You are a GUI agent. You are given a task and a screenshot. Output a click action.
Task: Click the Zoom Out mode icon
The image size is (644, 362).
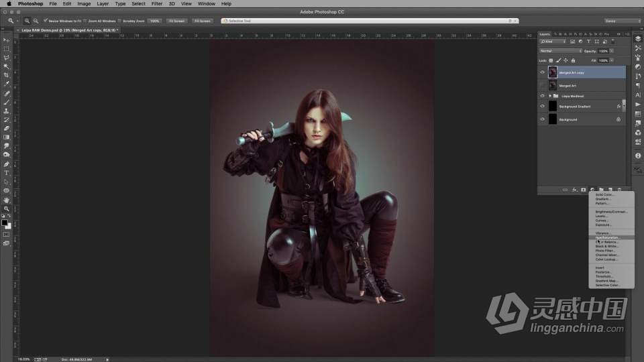[x=36, y=21]
